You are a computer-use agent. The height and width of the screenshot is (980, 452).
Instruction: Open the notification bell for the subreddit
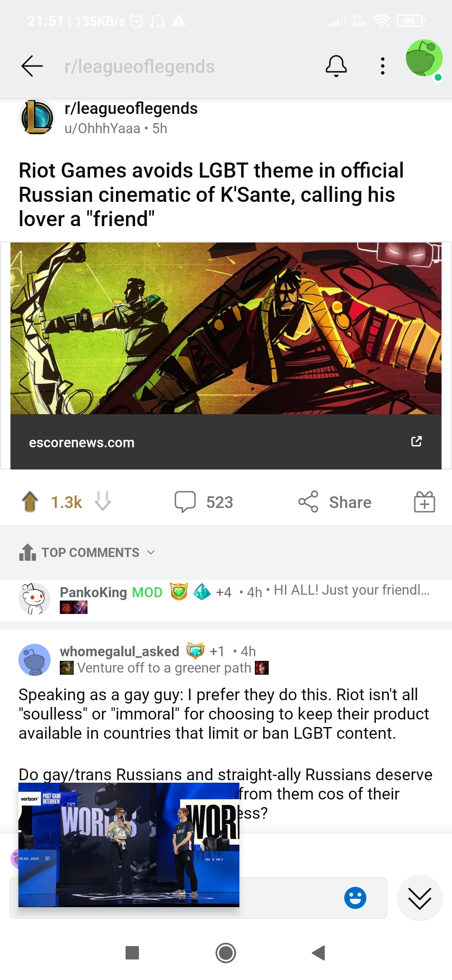[336, 66]
